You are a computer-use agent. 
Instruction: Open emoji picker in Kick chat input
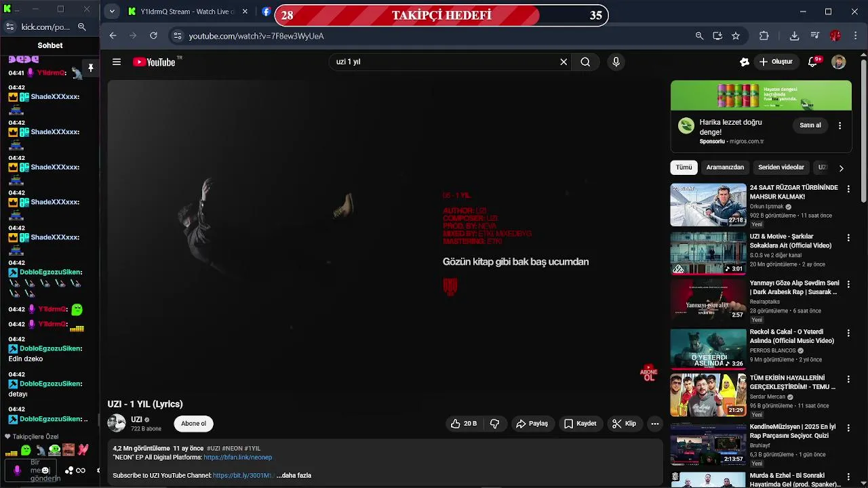click(45, 470)
